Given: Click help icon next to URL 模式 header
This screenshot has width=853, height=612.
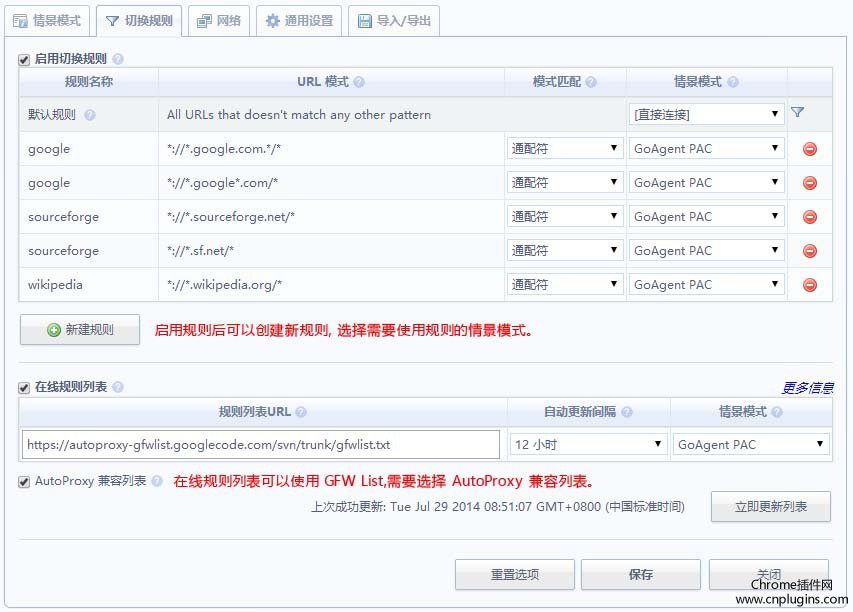Looking at the screenshot, I should pyautogui.click(x=359, y=82).
